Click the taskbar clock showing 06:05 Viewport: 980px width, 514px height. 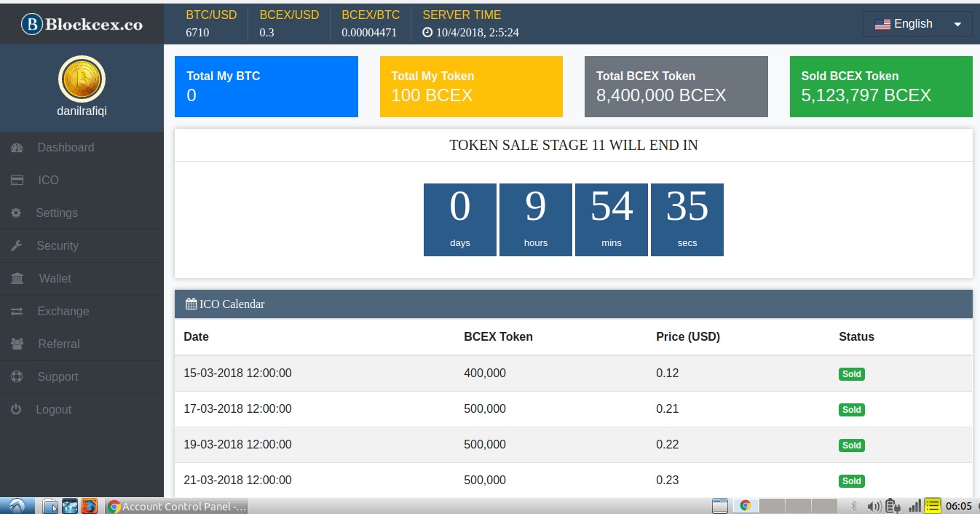point(959,506)
